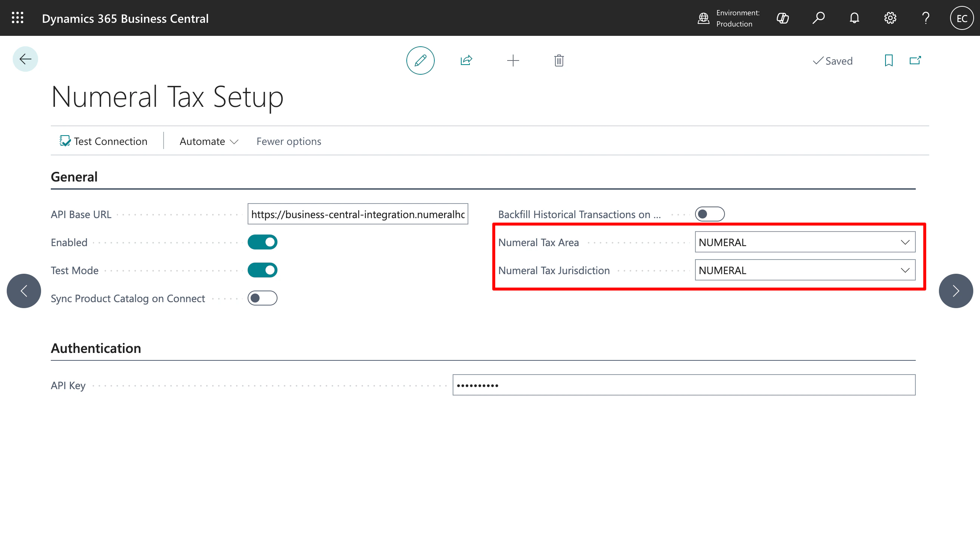The width and height of the screenshot is (980, 546).
Task: Go to the next record arrow
Action: click(x=956, y=291)
